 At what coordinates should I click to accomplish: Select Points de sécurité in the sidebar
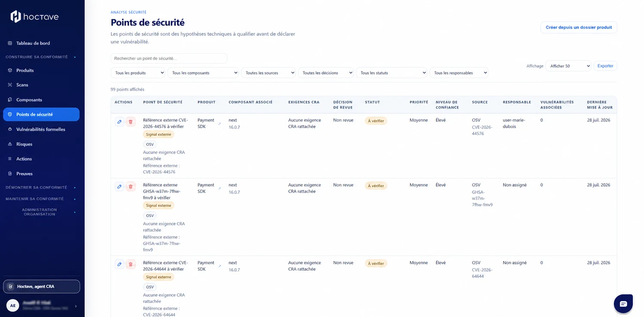point(41,115)
